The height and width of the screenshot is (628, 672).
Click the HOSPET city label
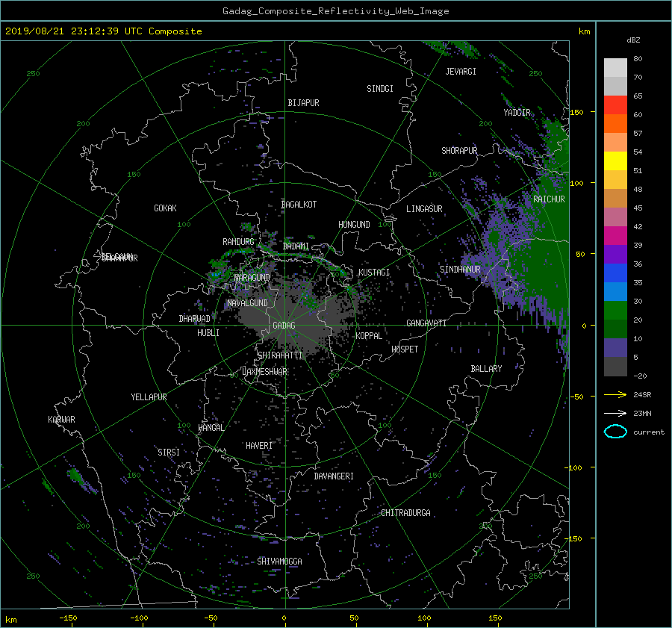(x=405, y=349)
